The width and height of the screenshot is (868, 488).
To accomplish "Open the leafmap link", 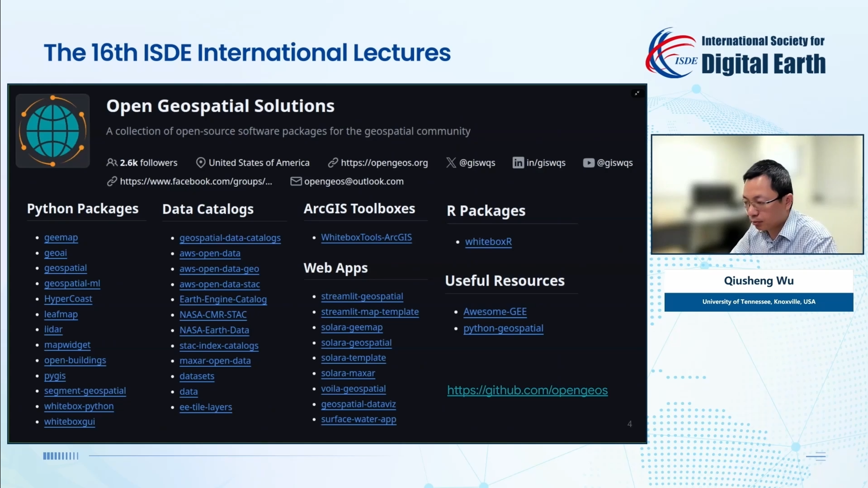I will [x=61, y=314].
